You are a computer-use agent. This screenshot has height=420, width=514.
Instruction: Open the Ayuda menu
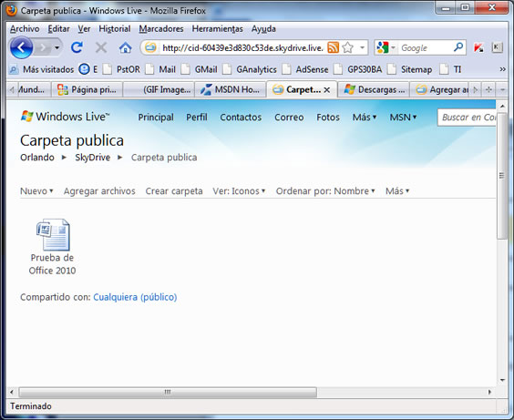[263, 29]
